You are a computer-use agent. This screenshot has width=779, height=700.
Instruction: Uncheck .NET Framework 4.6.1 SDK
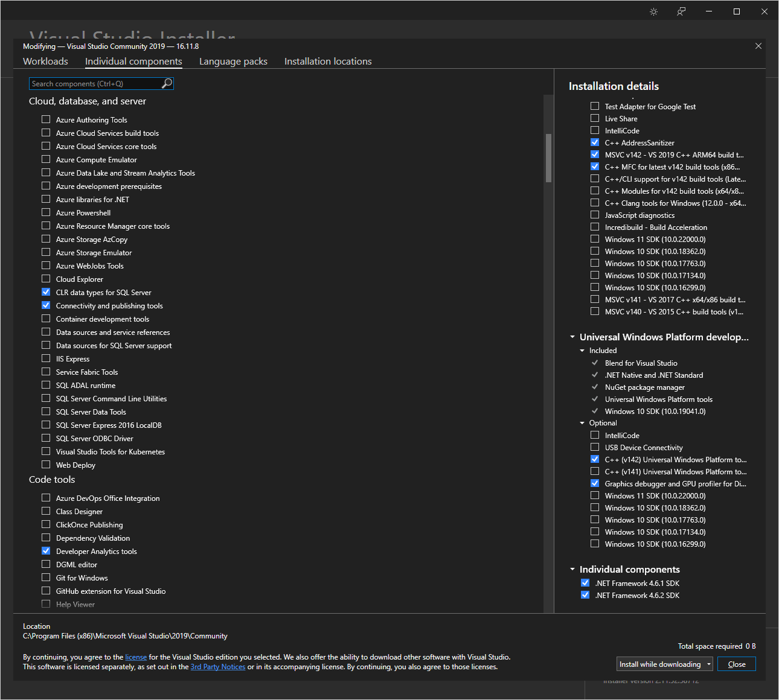585,583
